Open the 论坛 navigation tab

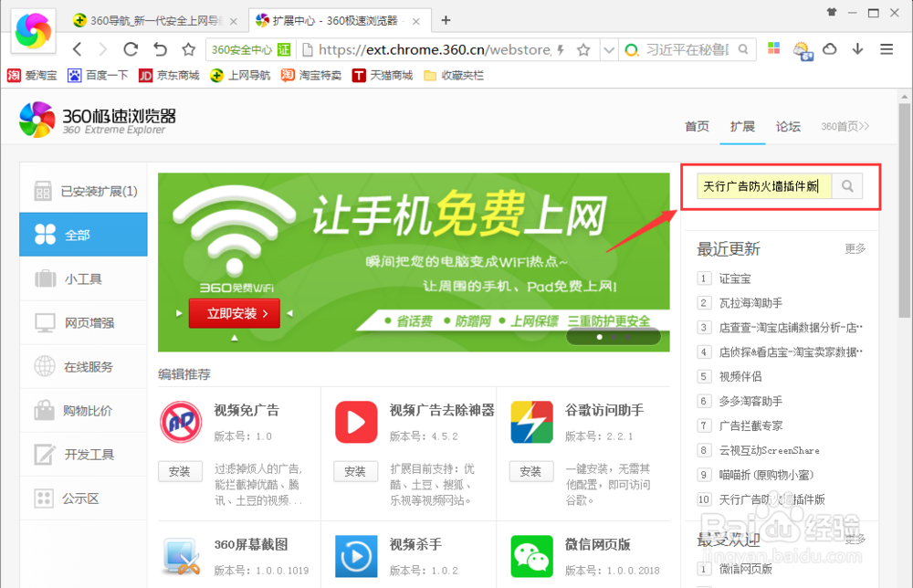(x=788, y=126)
